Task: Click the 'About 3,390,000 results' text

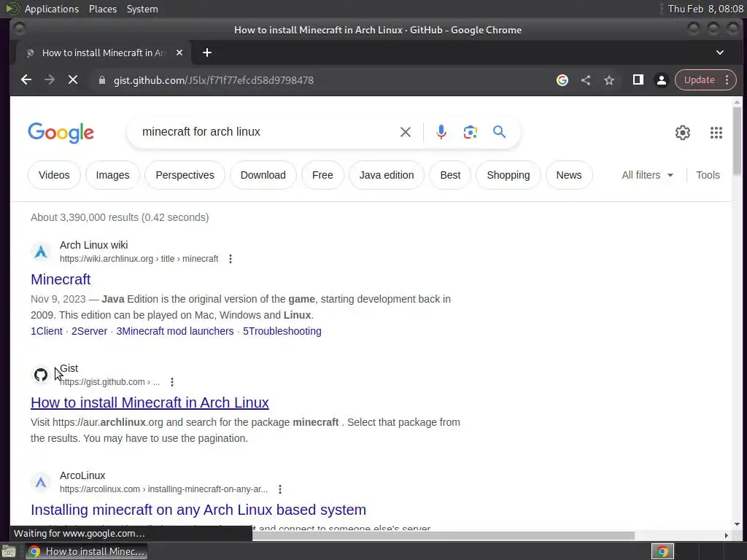Action: pos(120,217)
